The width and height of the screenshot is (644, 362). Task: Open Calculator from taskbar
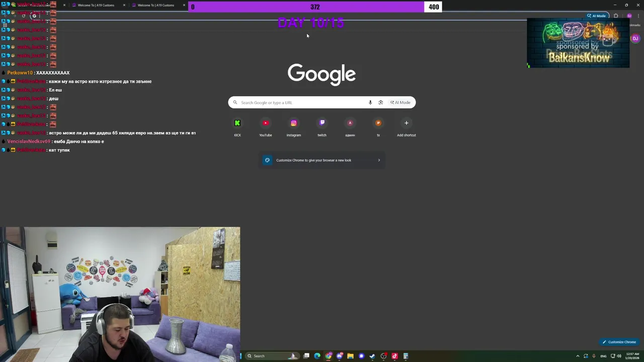click(406, 356)
